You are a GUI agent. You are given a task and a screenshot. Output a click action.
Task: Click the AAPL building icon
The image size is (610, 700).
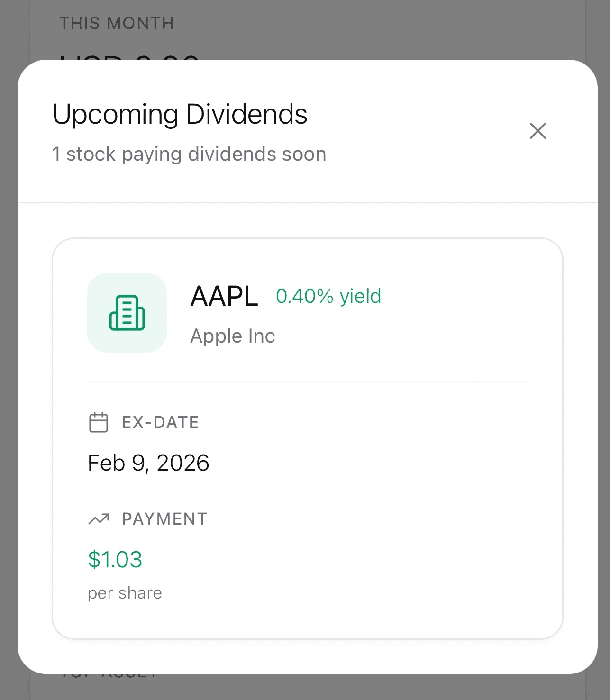click(x=127, y=313)
